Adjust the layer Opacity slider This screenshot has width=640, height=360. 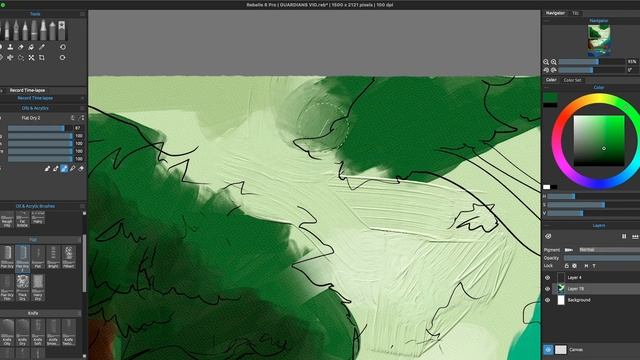click(x=602, y=258)
